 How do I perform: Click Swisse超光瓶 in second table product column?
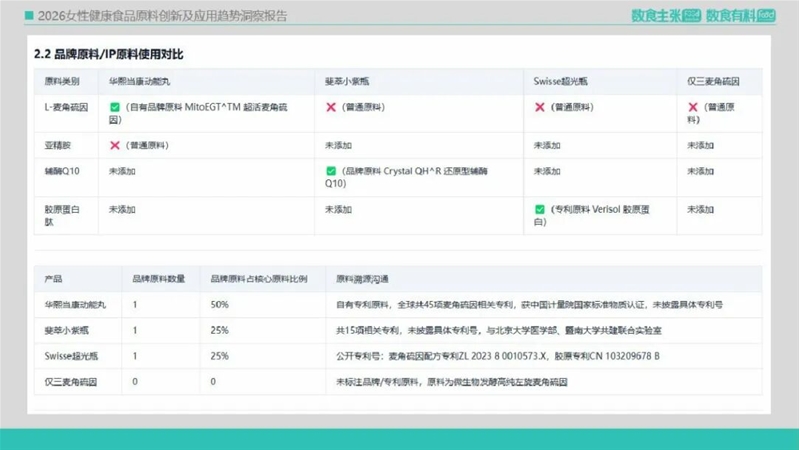[x=71, y=356]
